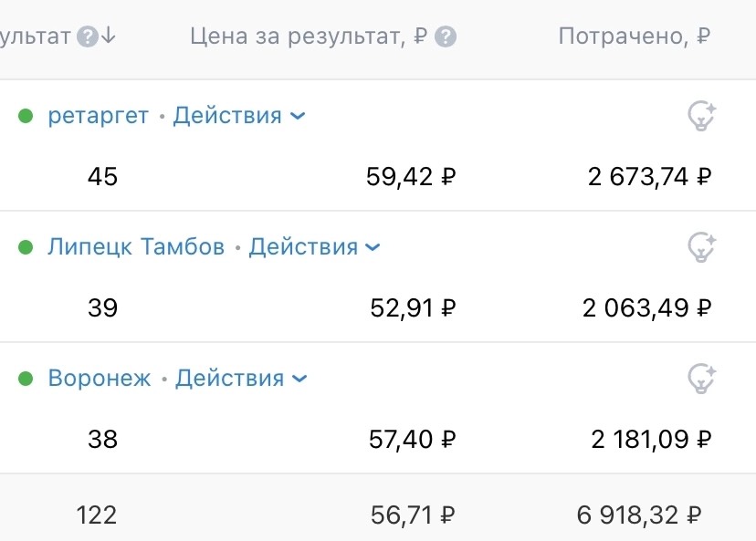Click the lightbulb icon in Воронеж row
Viewport: 756px width, 541px height.
click(x=701, y=379)
